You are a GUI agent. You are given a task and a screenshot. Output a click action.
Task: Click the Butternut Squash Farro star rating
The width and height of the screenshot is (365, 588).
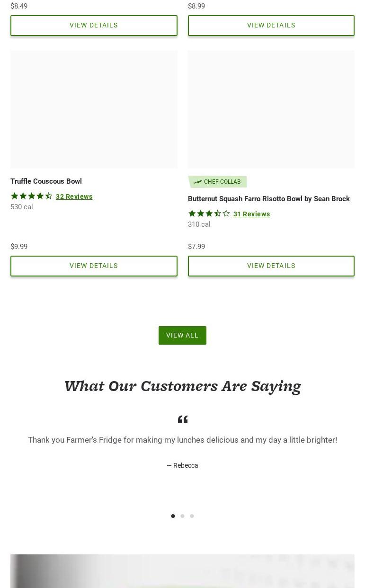click(x=209, y=214)
